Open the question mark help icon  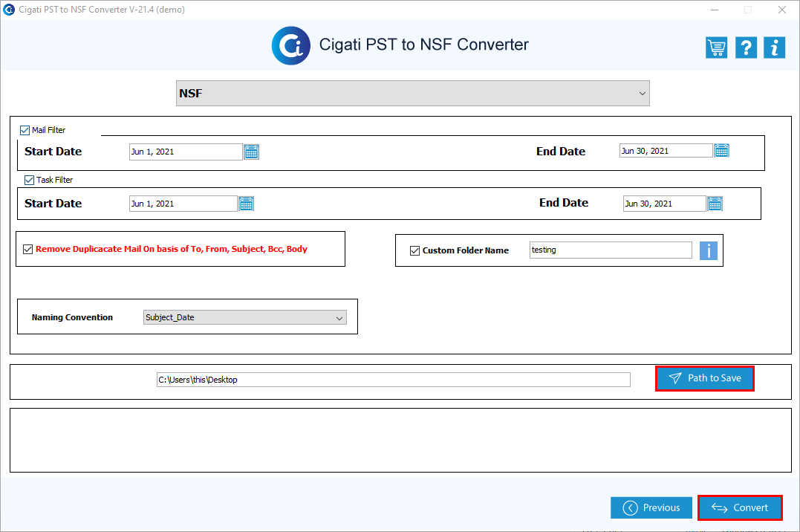tap(746, 48)
